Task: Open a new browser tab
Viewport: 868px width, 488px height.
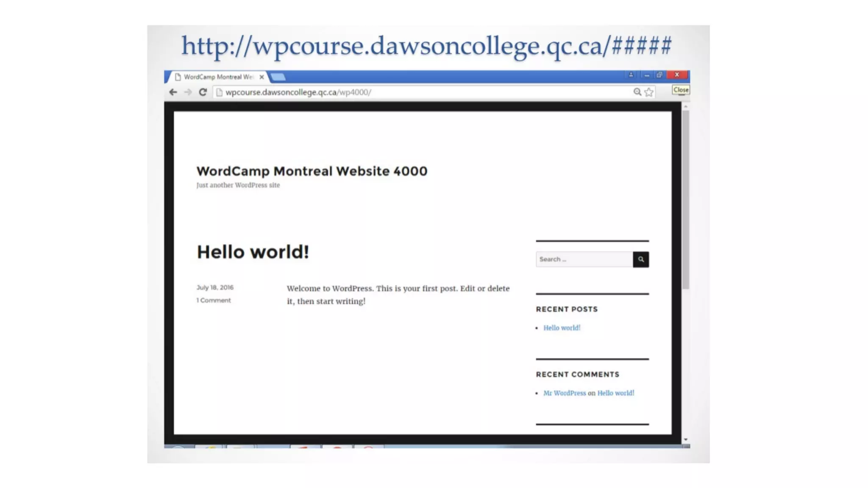Action: pyautogui.click(x=278, y=77)
